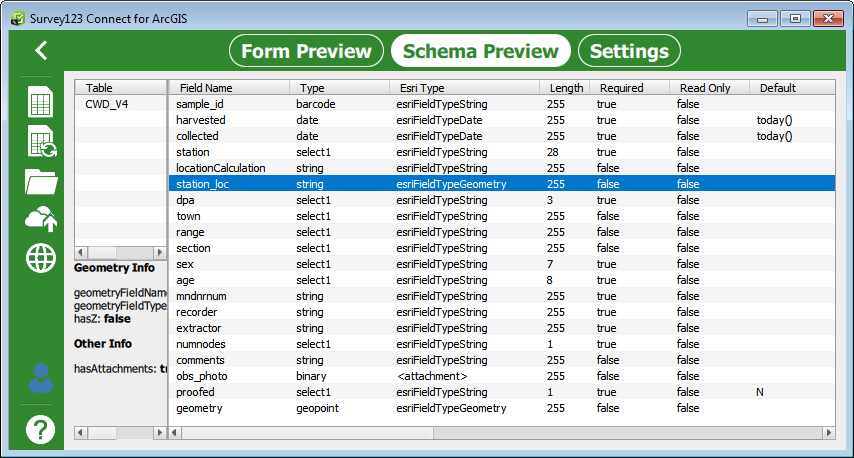
Task: Select the collected field row
Action: (x=502, y=136)
